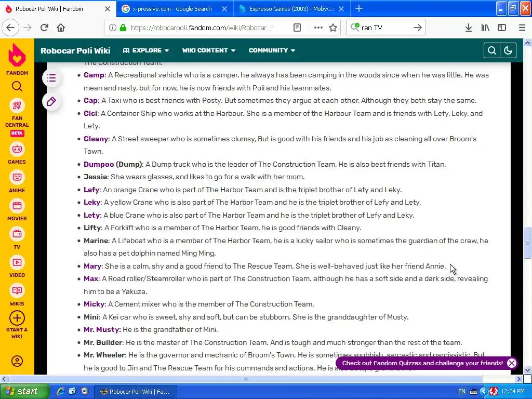532x399 pixels.
Task: Close the Espresso Games tab
Action: (341, 9)
